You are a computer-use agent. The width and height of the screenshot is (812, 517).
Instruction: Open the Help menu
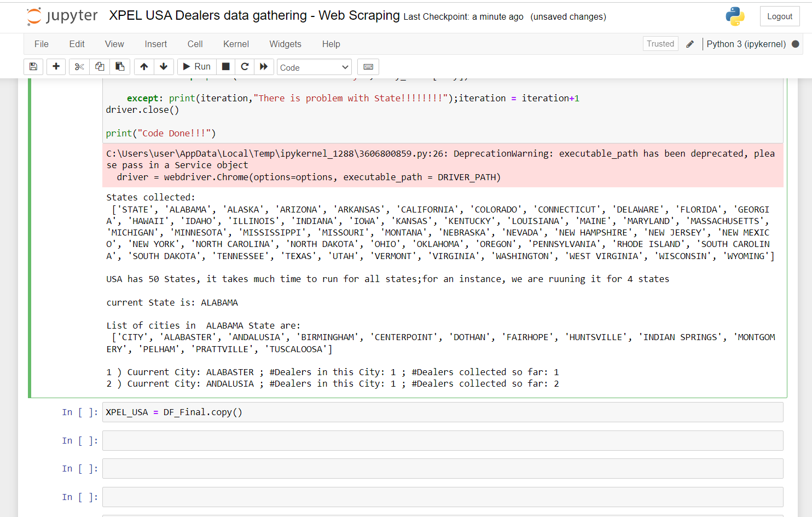coord(331,44)
